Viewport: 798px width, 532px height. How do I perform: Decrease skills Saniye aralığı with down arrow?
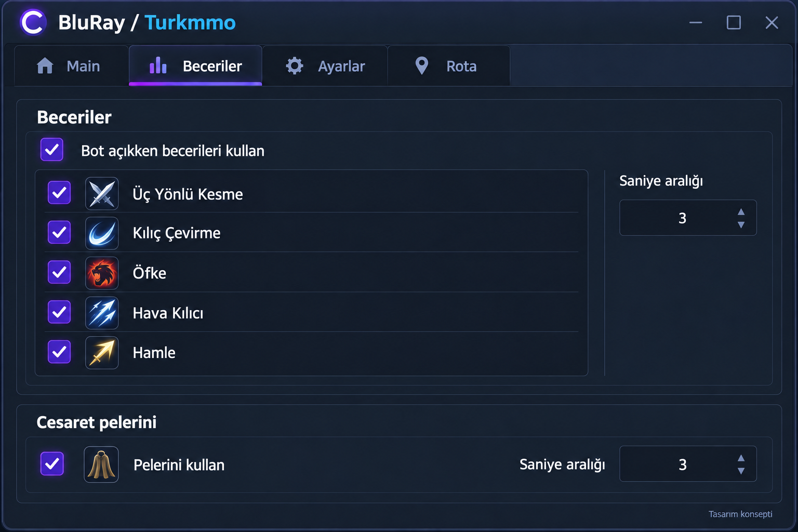click(x=741, y=225)
